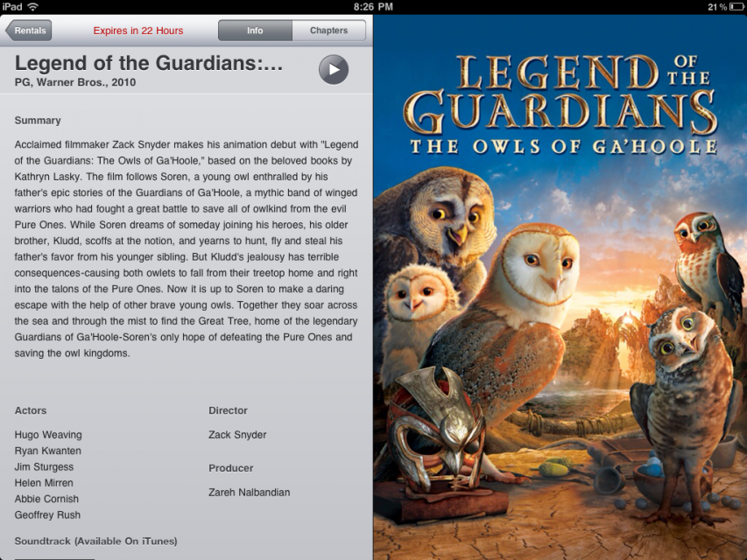The height and width of the screenshot is (560, 747).
Task: Tap producer Zareh Nalbandian
Action: 250,493
